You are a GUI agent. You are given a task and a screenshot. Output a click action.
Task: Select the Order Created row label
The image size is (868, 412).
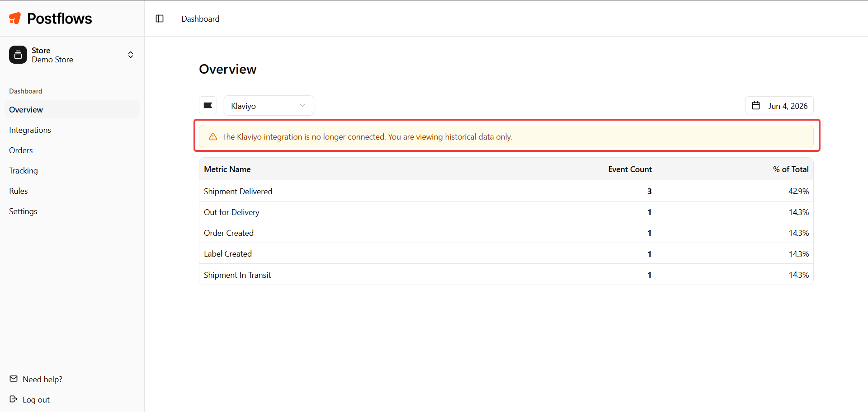coord(229,233)
